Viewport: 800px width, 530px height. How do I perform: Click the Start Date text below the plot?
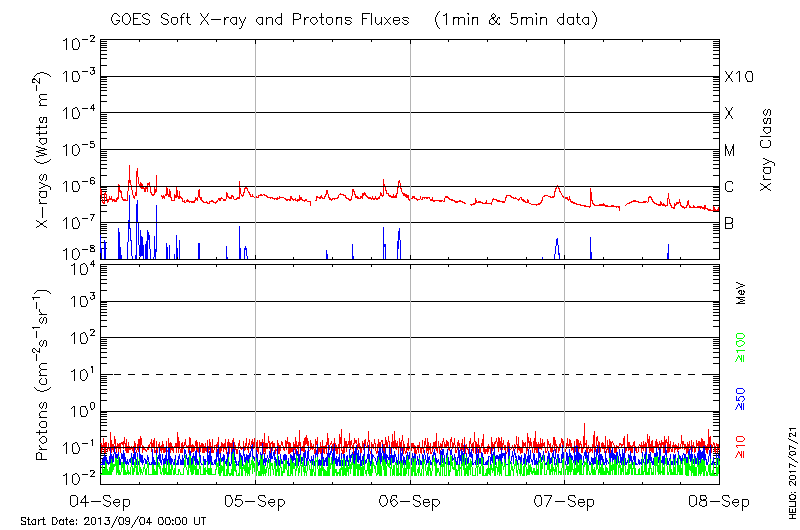coord(113,521)
